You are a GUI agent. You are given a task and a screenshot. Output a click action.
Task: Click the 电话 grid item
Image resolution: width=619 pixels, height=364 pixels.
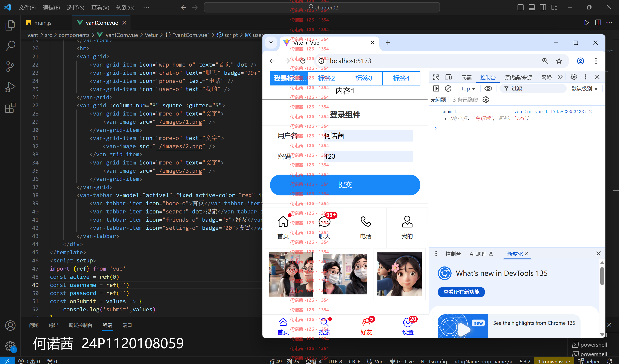tap(366, 228)
